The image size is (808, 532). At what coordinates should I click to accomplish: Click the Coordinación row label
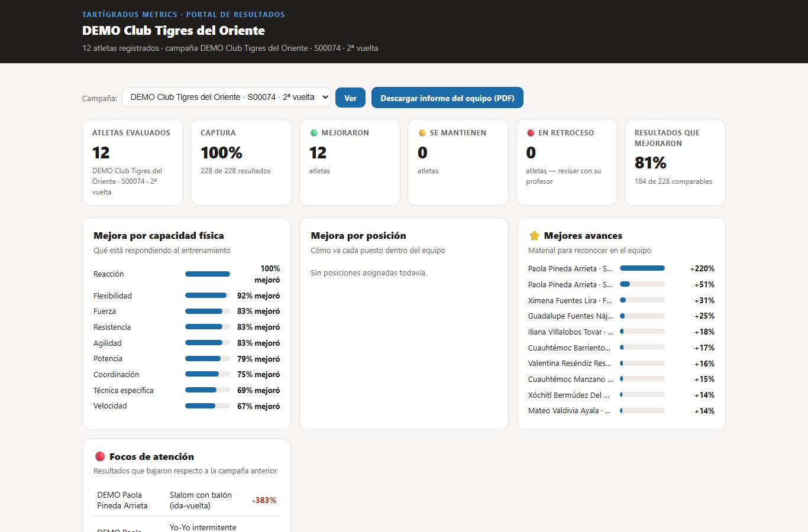point(117,374)
